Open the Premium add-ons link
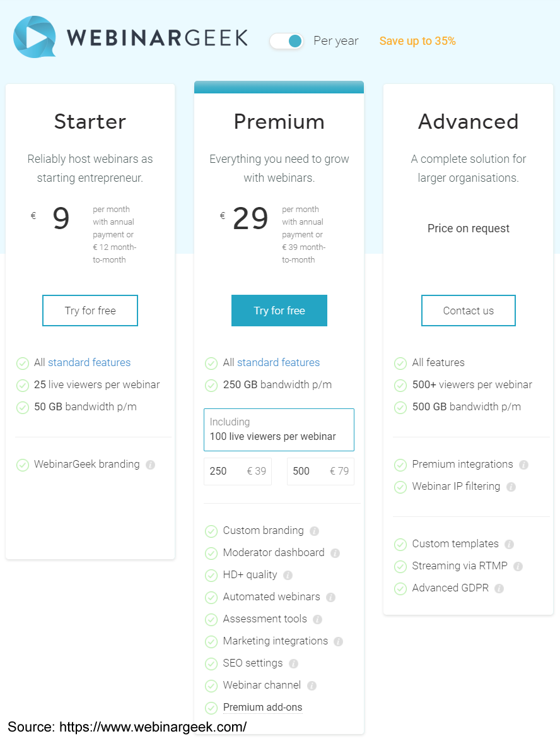 pos(262,708)
